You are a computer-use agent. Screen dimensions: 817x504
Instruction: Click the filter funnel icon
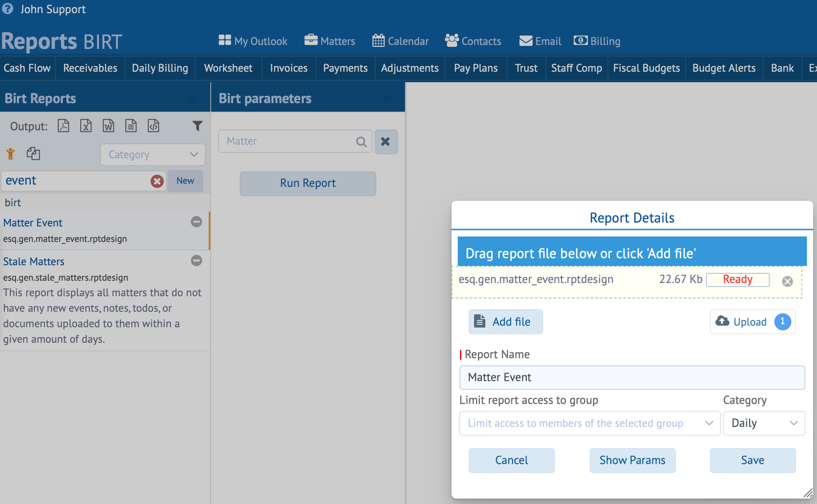coord(197,126)
